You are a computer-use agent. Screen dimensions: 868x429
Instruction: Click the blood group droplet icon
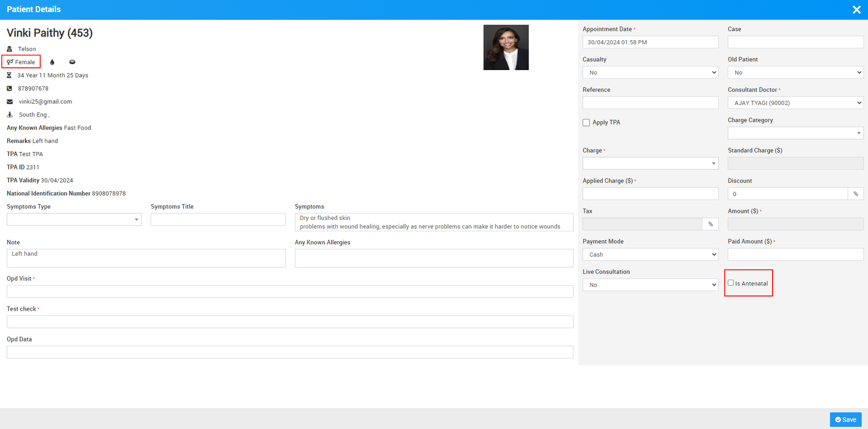coord(52,62)
